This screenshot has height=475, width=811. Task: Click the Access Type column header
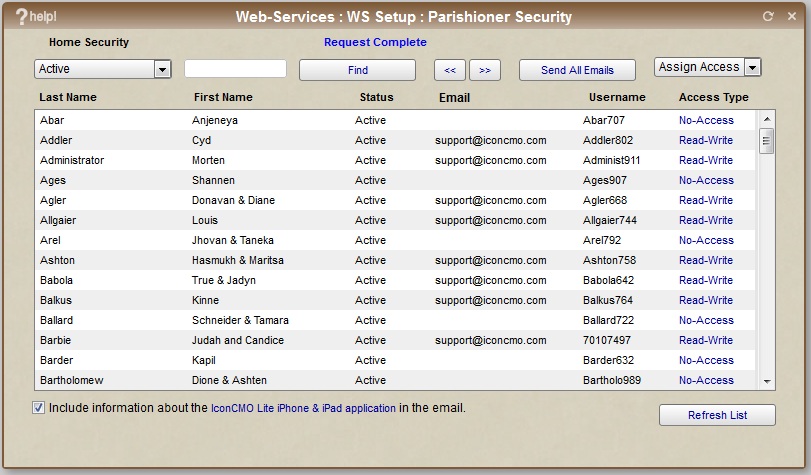click(713, 97)
